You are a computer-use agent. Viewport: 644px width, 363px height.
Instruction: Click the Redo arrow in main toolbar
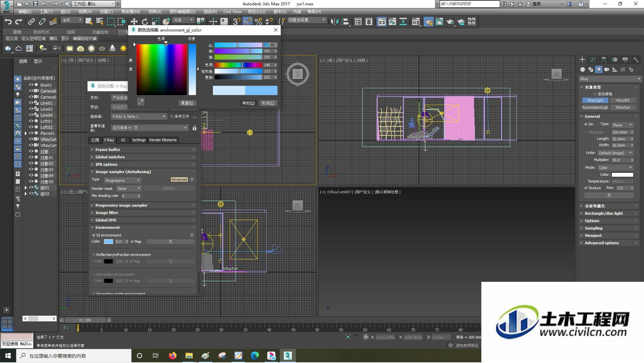click(19, 22)
